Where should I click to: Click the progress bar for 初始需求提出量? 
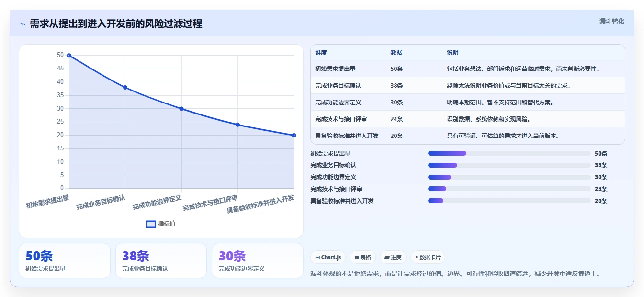point(509,153)
